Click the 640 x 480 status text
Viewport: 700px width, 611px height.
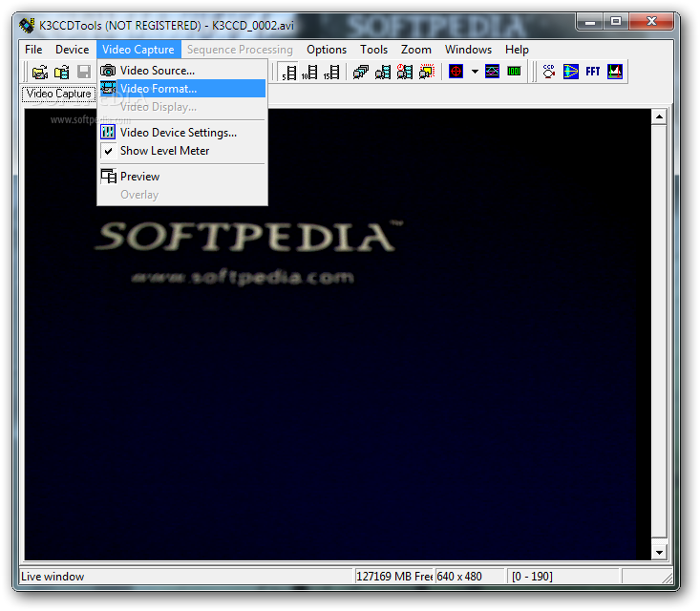[x=459, y=577]
